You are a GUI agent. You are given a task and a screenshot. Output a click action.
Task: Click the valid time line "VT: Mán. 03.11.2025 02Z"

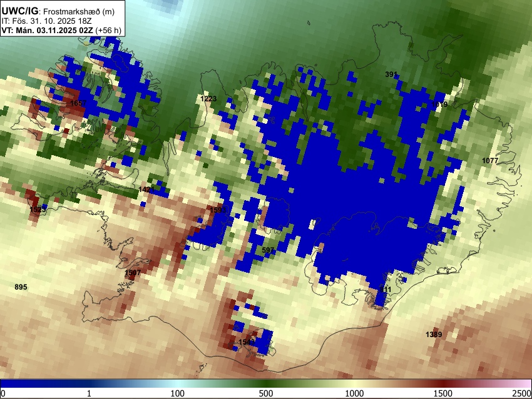pyautogui.click(x=47, y=30)
